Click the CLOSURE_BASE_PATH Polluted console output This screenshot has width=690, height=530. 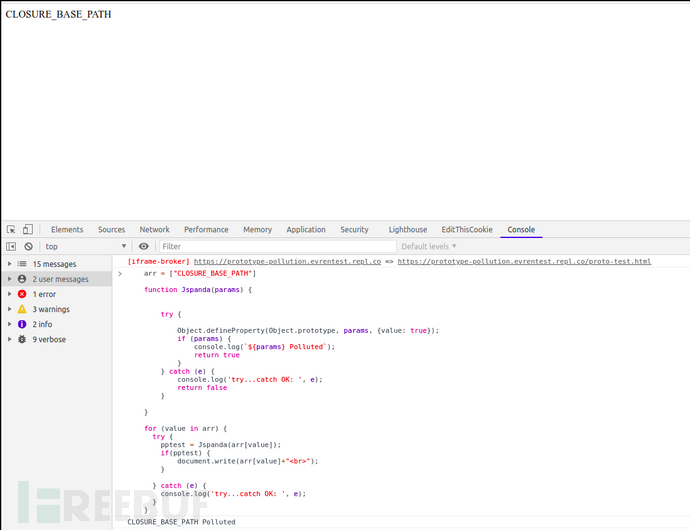point(181,522)
